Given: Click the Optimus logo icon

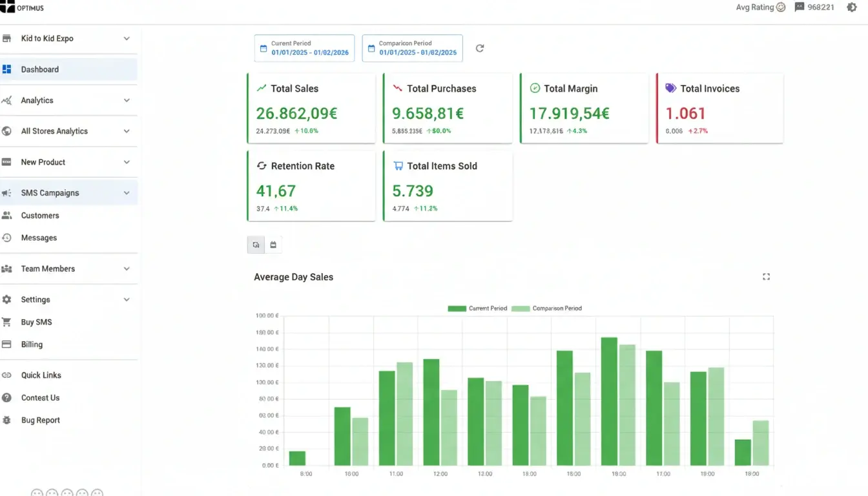Looking at the screenshot, I should click(x=7, y=8).
